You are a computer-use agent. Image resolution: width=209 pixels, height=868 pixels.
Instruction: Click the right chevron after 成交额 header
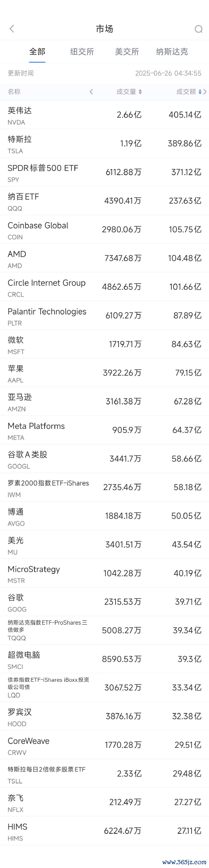(x=205, y=92)
